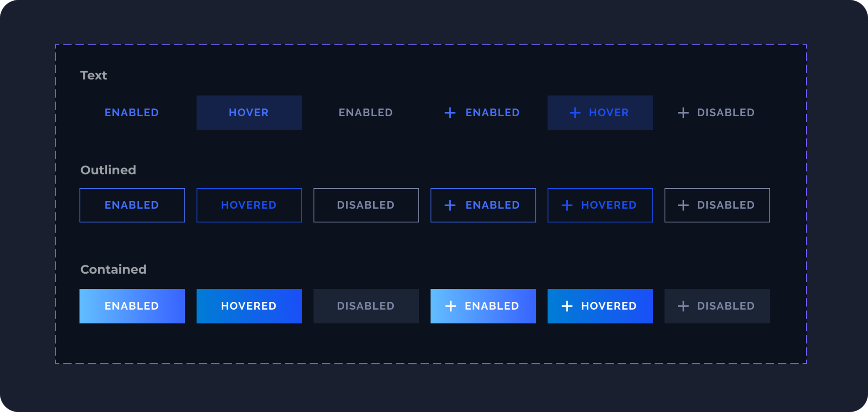
Task: Click the gradient-filled ENABLED button with plus icon
Action: coord(483,306)
